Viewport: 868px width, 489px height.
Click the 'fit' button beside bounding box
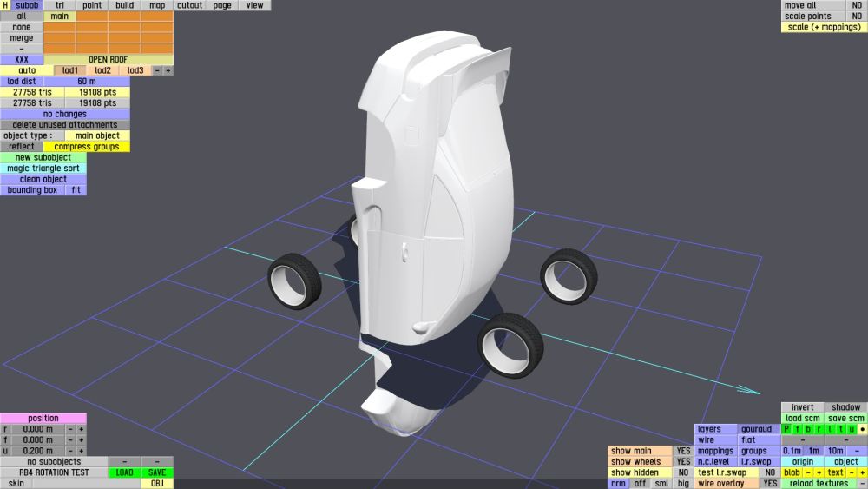point(76,190)
